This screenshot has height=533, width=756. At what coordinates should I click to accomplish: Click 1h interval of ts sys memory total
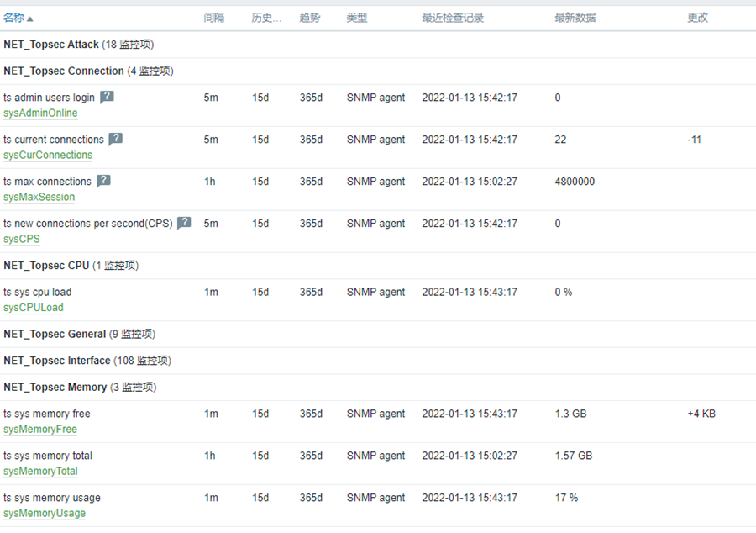point(210,456)
